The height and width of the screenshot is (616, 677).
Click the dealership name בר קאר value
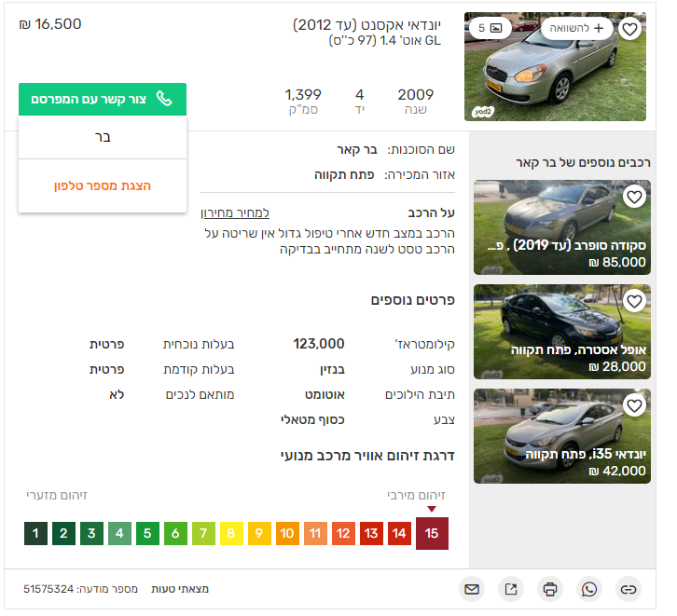pyautogui.click(x=356, y=150)
